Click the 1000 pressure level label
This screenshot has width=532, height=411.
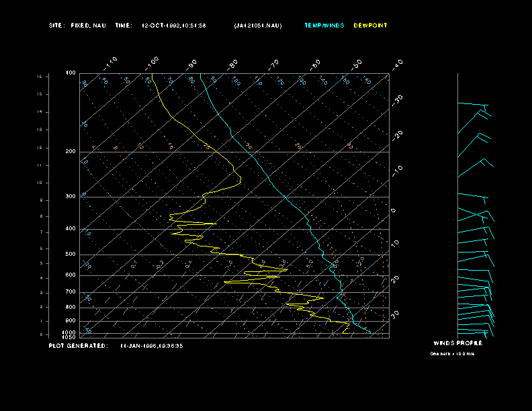click(70, 332)
